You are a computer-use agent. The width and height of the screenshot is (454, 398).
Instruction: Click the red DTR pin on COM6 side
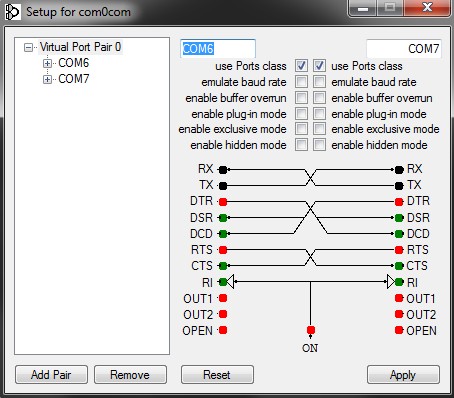[223, 202]
